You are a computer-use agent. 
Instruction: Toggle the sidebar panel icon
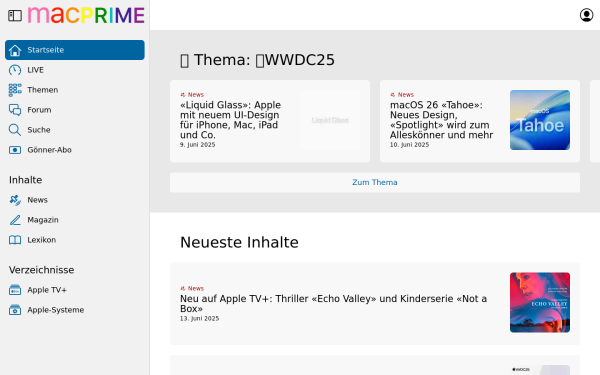(15, 16)
